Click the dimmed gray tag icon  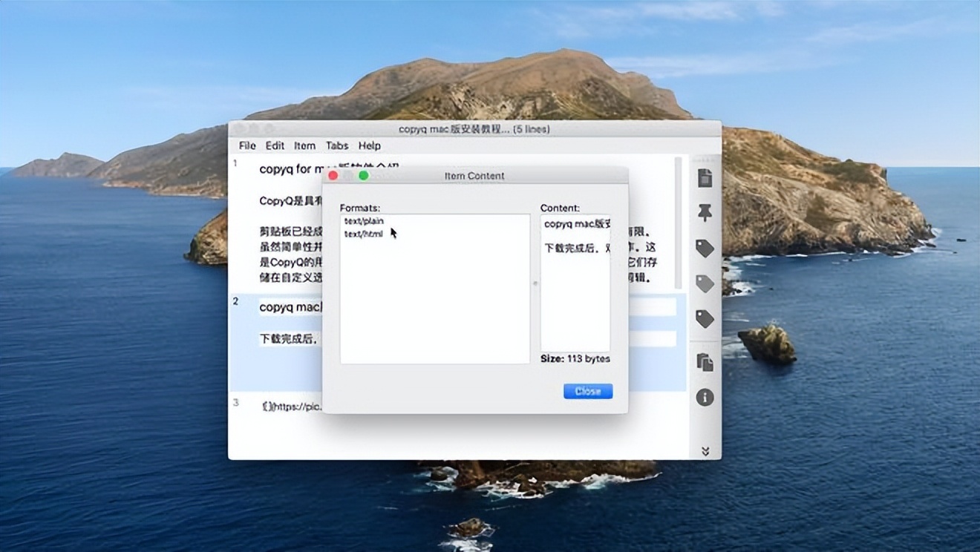(705, 283)
